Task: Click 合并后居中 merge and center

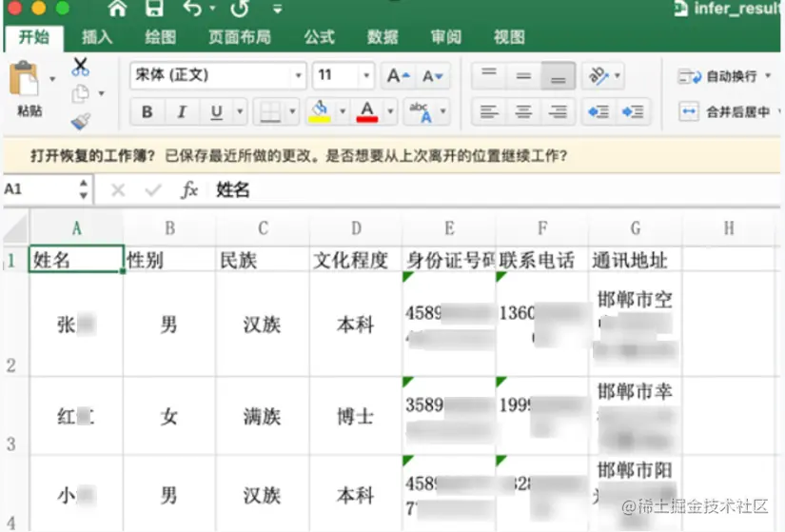Action: 723,111
